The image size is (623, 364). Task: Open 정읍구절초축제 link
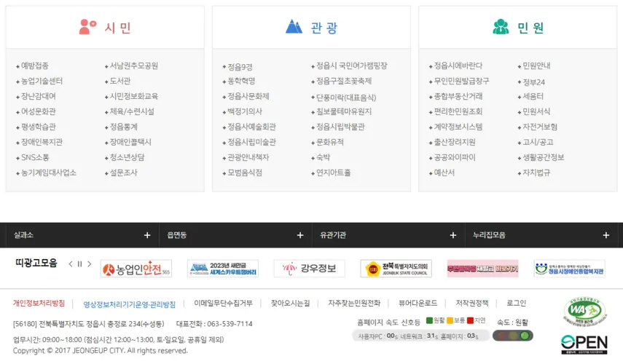[344, 81]
